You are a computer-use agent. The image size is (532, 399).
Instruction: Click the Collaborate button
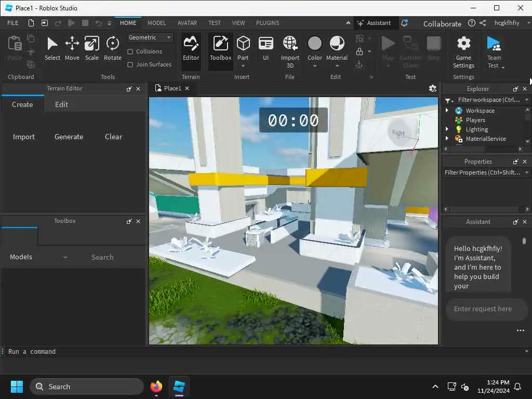[x=442, y=24]
